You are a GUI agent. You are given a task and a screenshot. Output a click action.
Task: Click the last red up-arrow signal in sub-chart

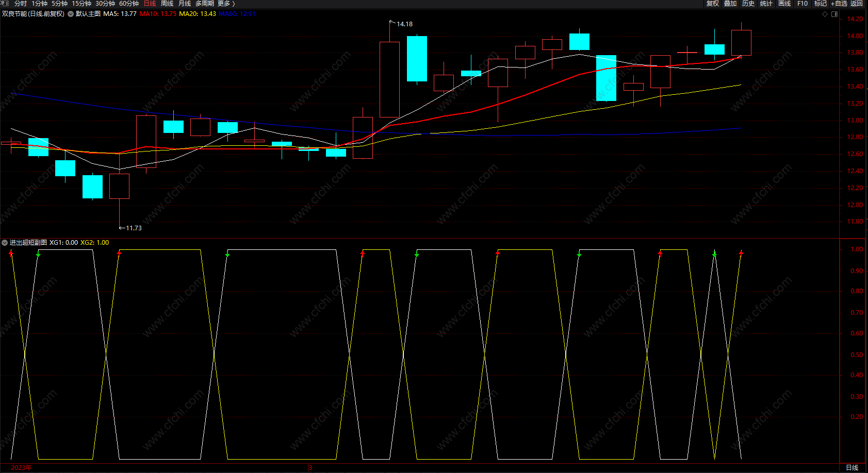(x=741, y=253)
